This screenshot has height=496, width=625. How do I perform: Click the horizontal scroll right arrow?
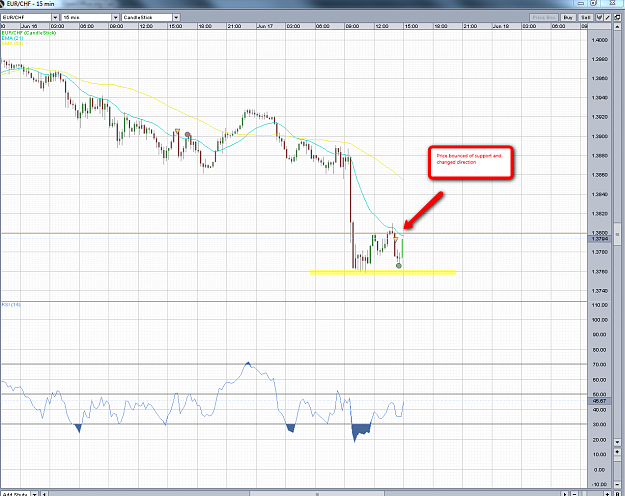click(x=565, y=494)
